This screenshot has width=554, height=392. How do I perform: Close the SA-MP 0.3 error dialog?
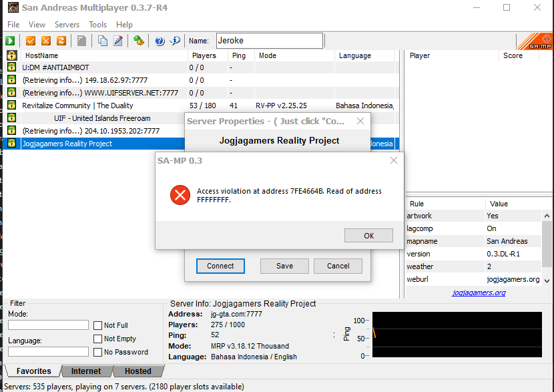(x=394, y=160)
